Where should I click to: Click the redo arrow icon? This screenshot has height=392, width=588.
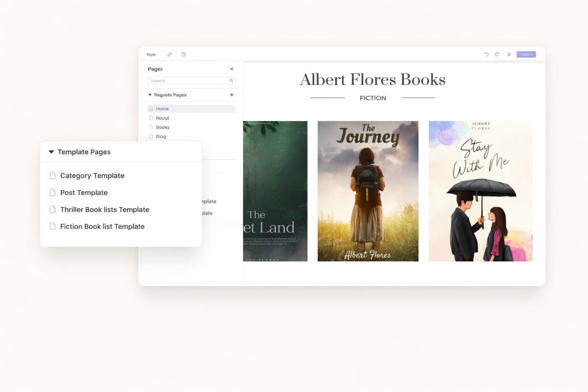click(x=497, y=54)
